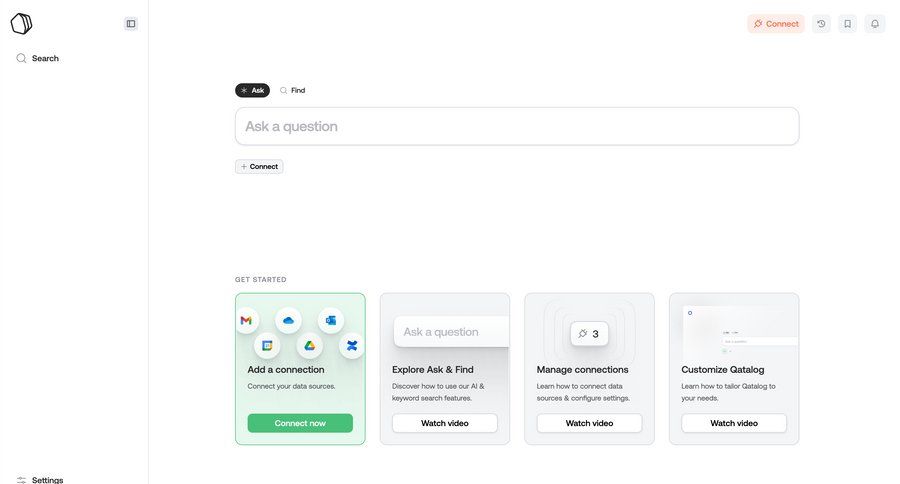Click the Manage connections title
The image size is (900, 484).
click(583, 370)
